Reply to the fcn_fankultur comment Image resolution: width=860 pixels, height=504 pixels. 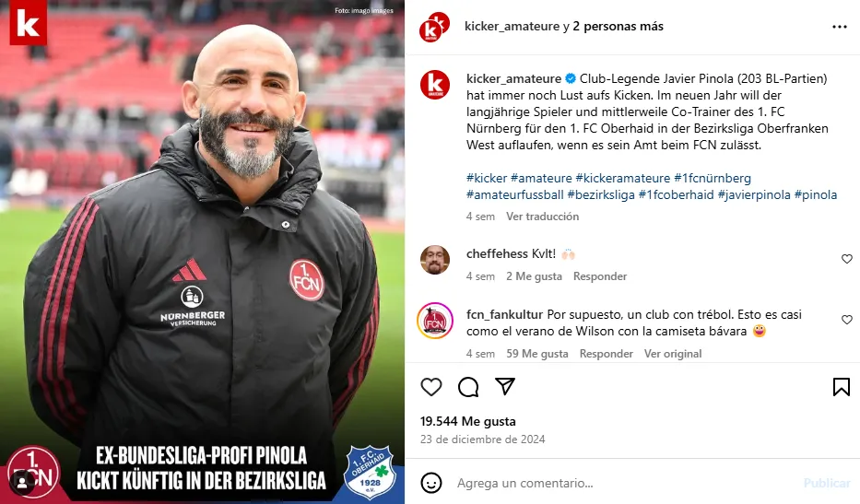(x=607, y=353)
